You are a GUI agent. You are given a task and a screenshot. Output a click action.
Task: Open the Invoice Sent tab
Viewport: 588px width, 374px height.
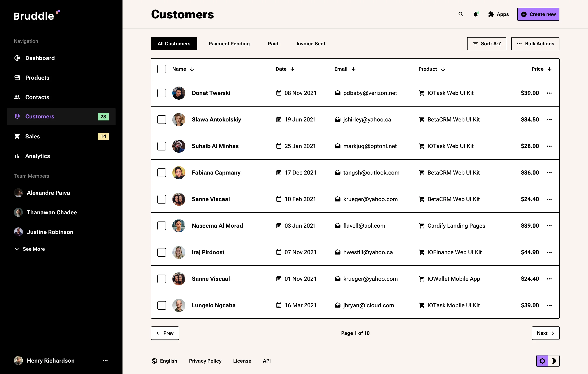(x=311, y=44)
